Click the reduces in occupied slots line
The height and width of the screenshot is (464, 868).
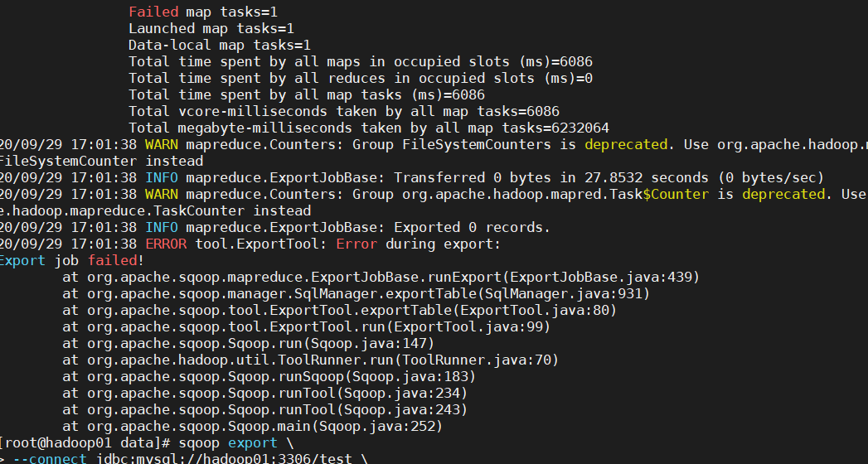tap(361, 78)
